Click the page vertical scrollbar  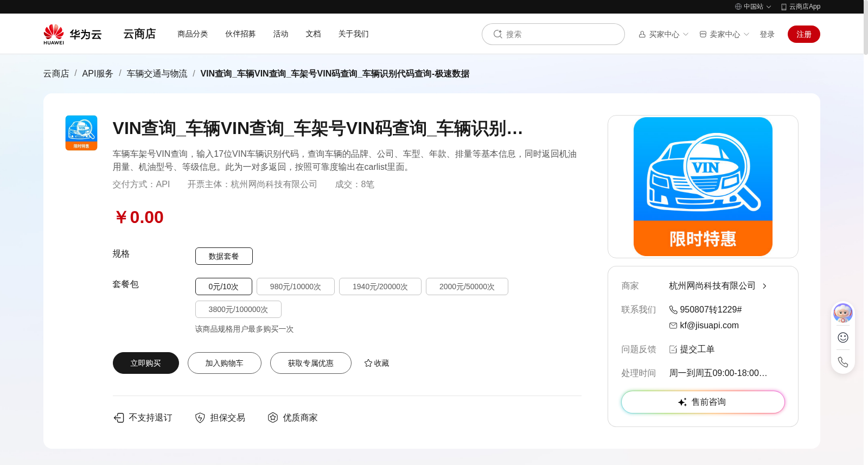click(x=866, y=27)
